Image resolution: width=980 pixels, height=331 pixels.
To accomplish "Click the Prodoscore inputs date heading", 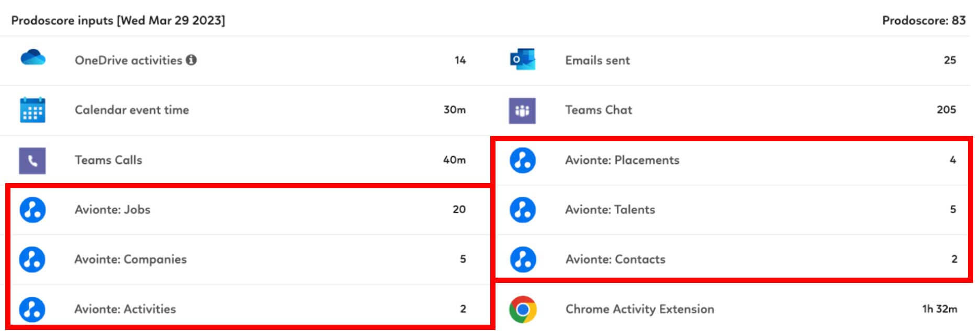I will click(118, 20).
